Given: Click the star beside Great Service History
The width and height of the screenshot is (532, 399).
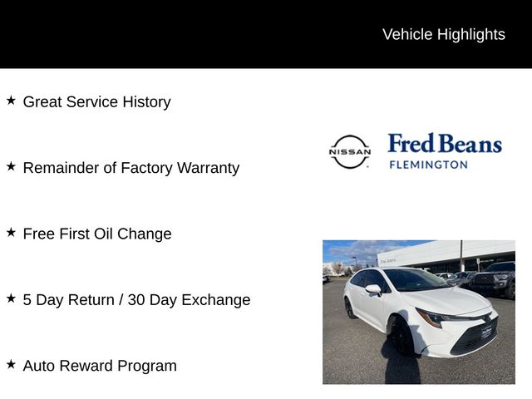Looking at the screenshot, I should [11, 101].
